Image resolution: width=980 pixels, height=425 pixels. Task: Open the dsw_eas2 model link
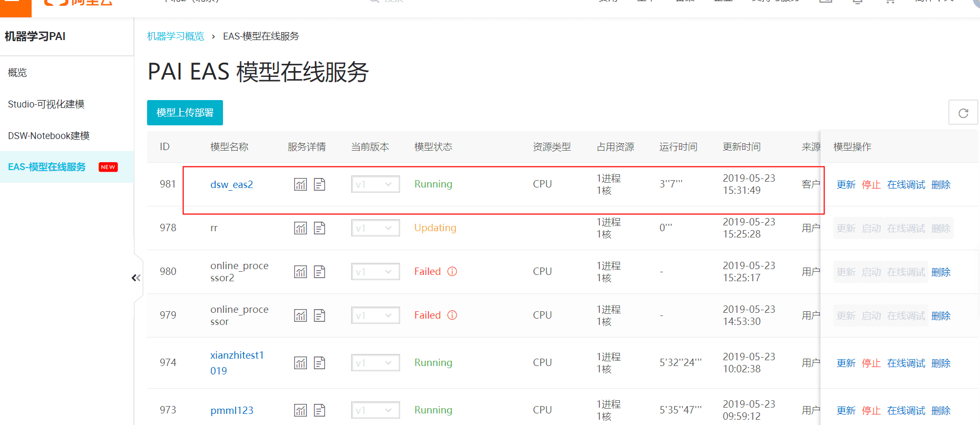[x=231, y=184]
